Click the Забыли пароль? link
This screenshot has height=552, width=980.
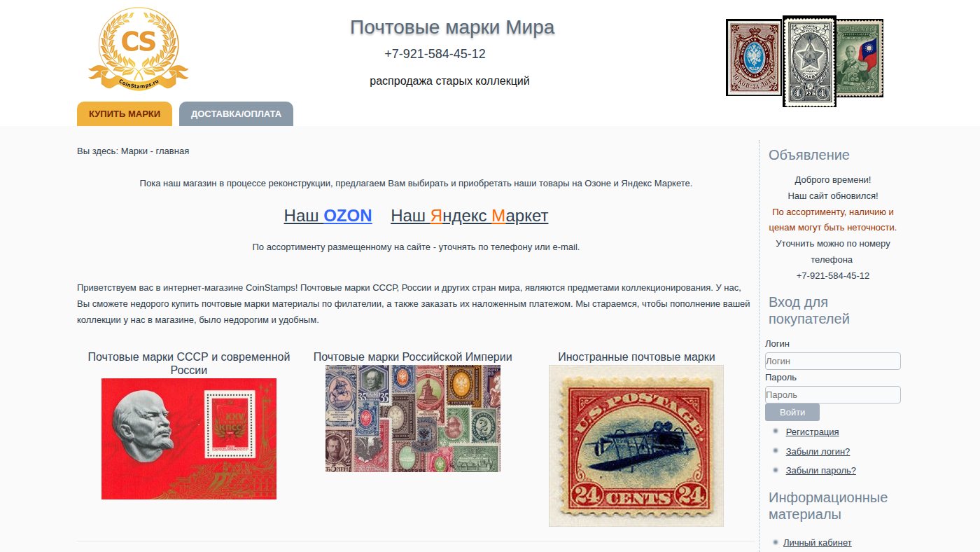(820, 471)
